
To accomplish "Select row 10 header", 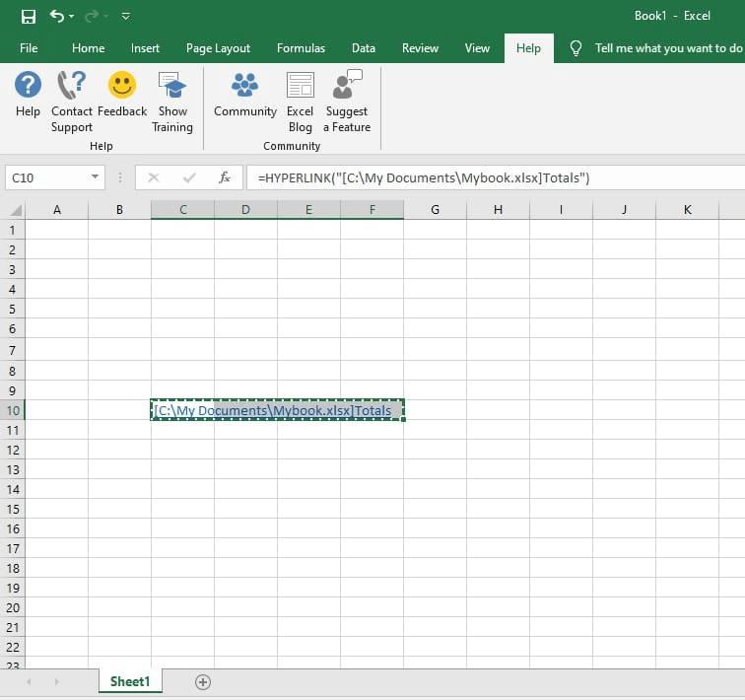I will [13, 410].
